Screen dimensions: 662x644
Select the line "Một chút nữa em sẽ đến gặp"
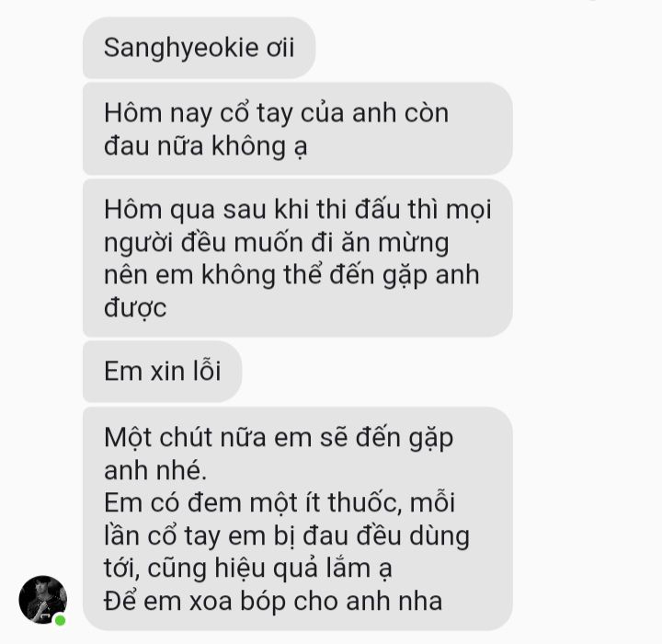(x=279, y=438)
